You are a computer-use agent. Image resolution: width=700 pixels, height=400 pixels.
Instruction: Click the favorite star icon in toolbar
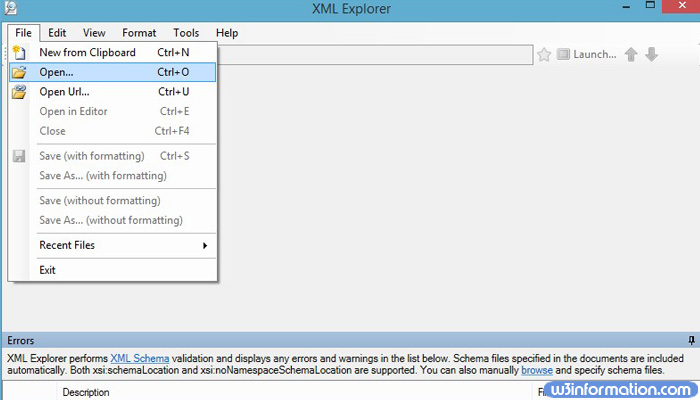coord(544,55)
